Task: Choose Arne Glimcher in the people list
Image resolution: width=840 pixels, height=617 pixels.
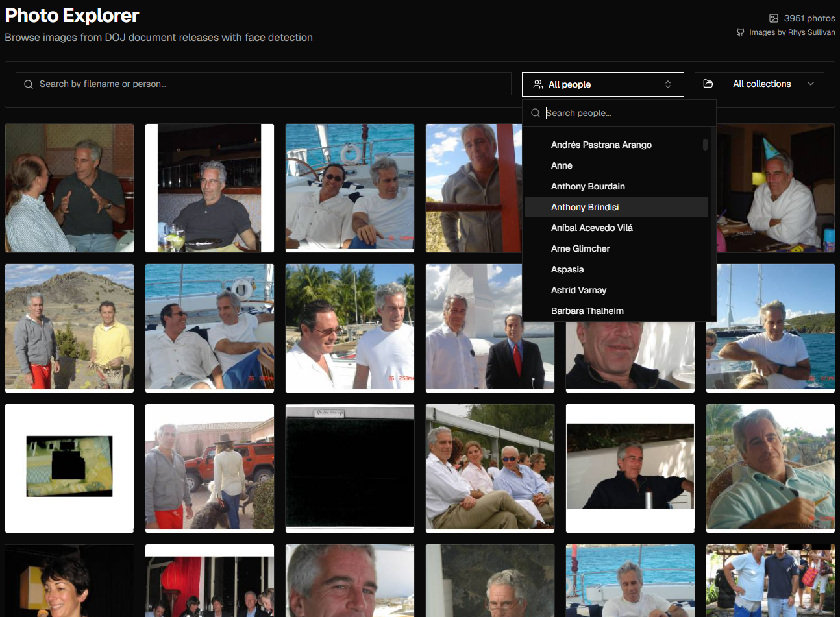Action: tap(616, 248)
